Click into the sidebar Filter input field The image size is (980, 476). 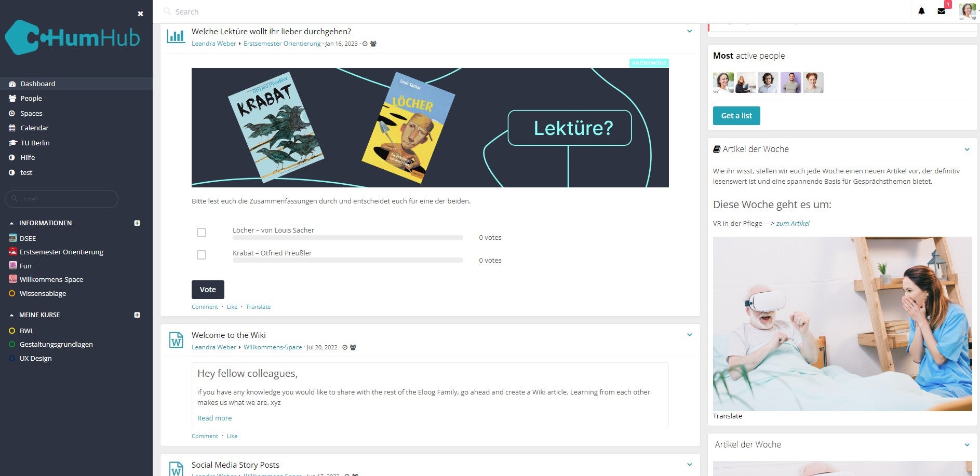click(x=62, y=199)
